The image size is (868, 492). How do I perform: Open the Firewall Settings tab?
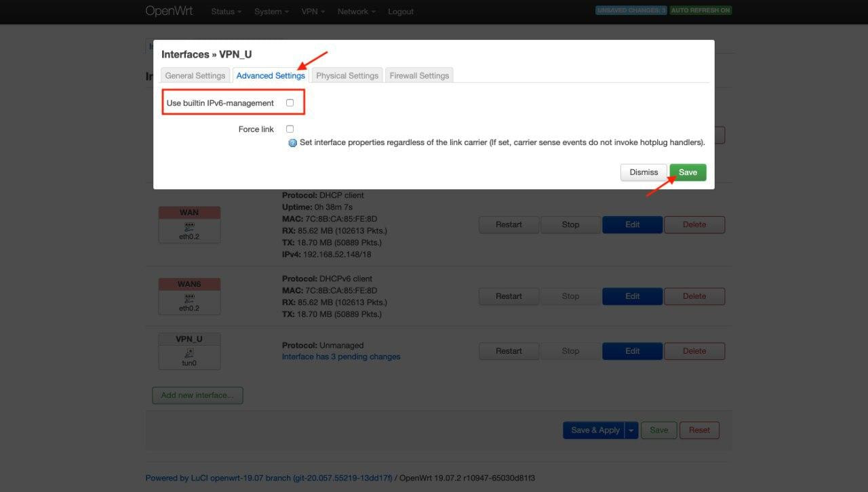coord(419,76)
